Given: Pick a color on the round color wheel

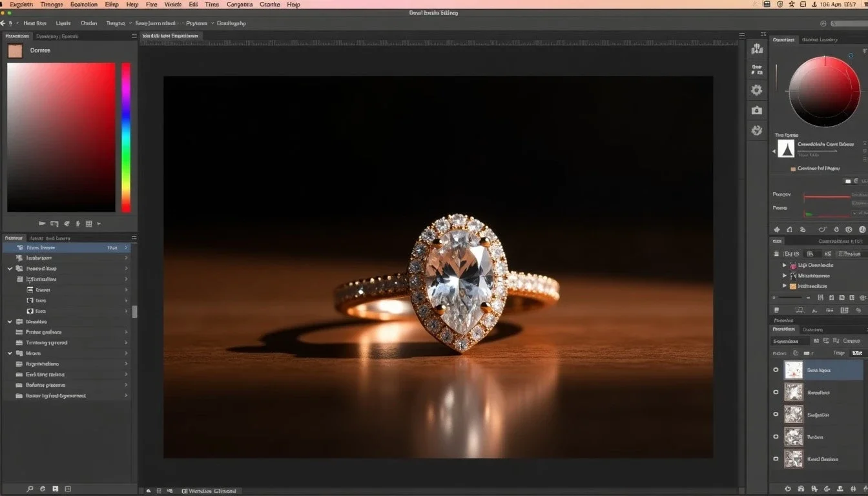Looking at the screenshot, I should coord(824,92).
